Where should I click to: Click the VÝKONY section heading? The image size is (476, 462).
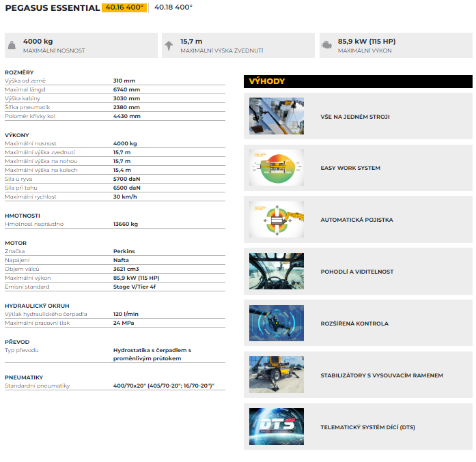point(17,135)
